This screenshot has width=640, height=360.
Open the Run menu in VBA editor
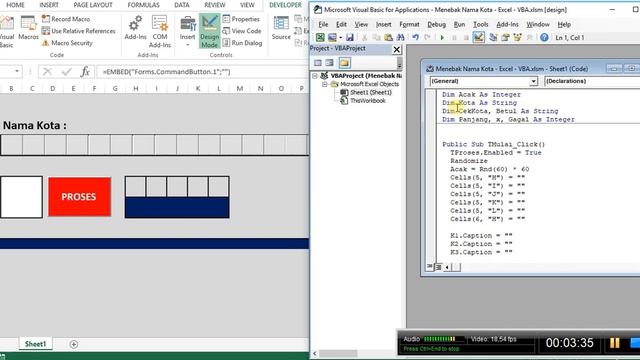pos(459,24)
